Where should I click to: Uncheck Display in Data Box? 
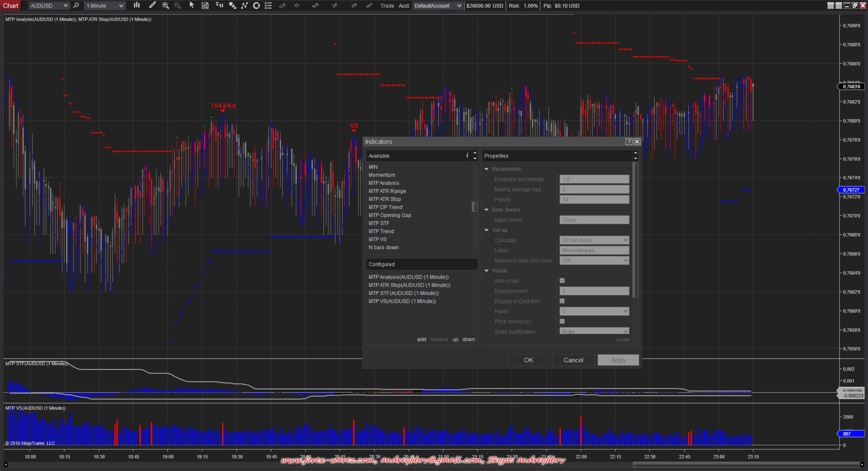(x=562, y=301)
